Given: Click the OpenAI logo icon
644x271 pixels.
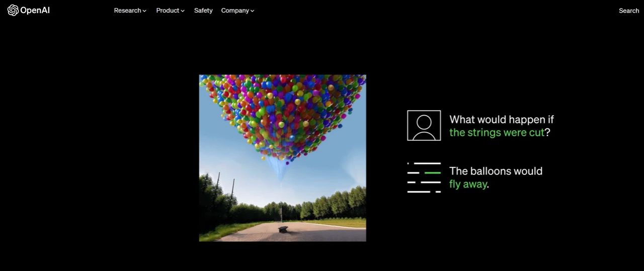Looking at the screenshot, I should coord(13,10).
